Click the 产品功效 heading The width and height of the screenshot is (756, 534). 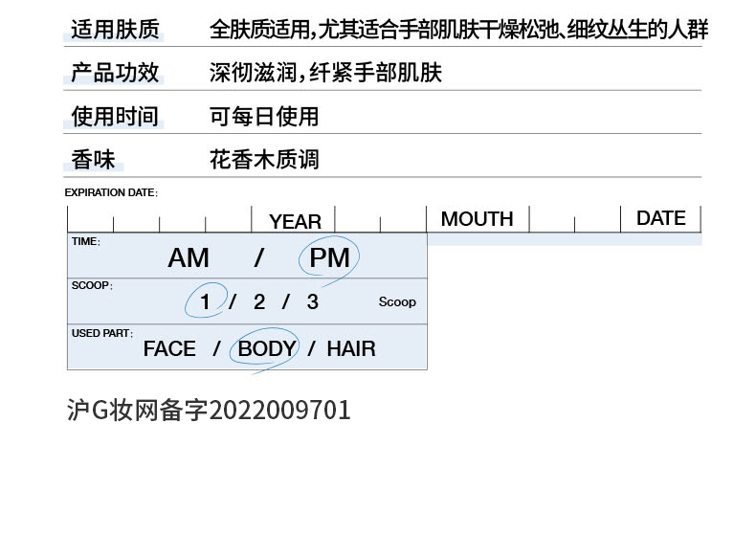[x=115, y=73]
